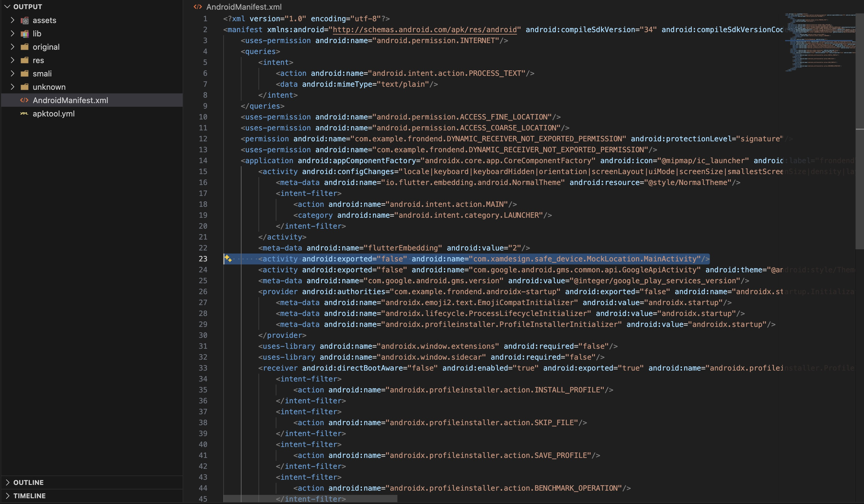
Task: Click the lib folder icon
Action: [24, 34]
